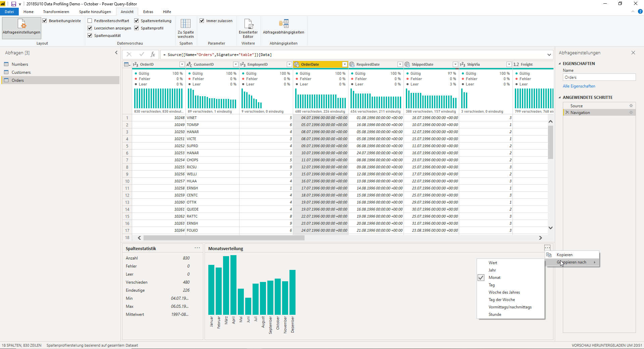The width and height of the screenshot is (644, 349).
Task: Click the Zu Spalte wechseln icon
Action: pos(185,24)
